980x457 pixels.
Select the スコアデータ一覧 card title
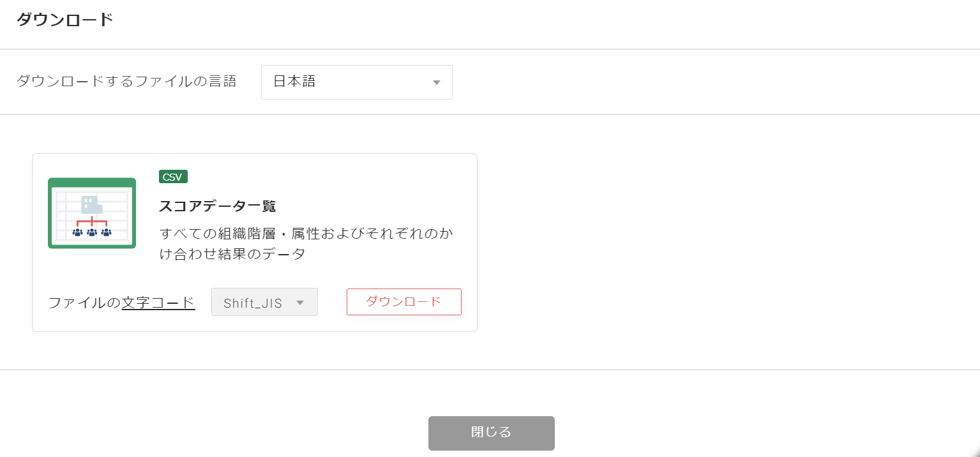[x=217, y=206]
